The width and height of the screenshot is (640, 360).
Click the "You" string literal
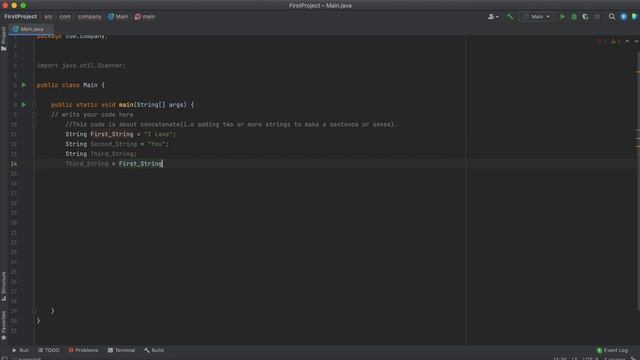tap(156, 144)
